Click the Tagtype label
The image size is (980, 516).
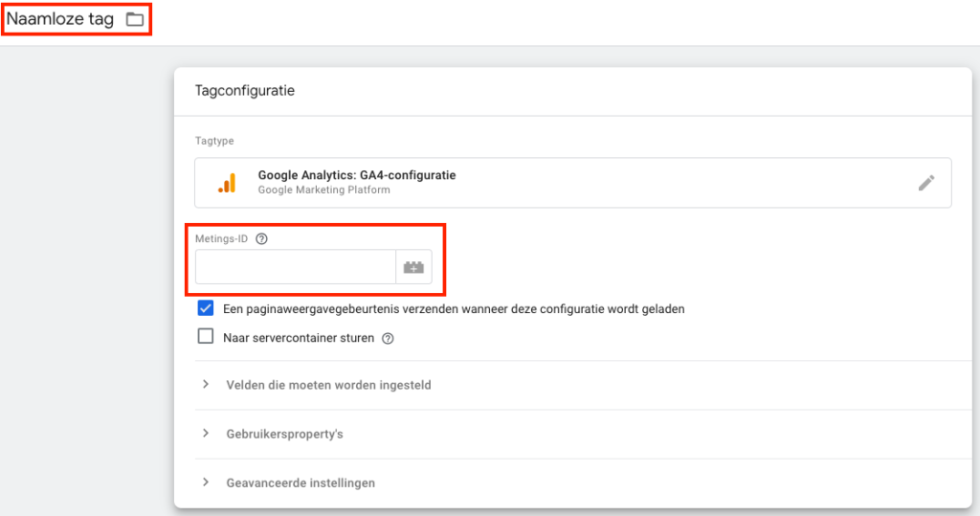point(214,142)
